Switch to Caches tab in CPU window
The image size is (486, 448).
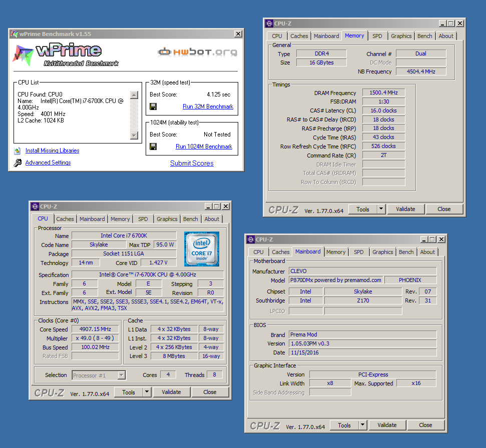65,219
